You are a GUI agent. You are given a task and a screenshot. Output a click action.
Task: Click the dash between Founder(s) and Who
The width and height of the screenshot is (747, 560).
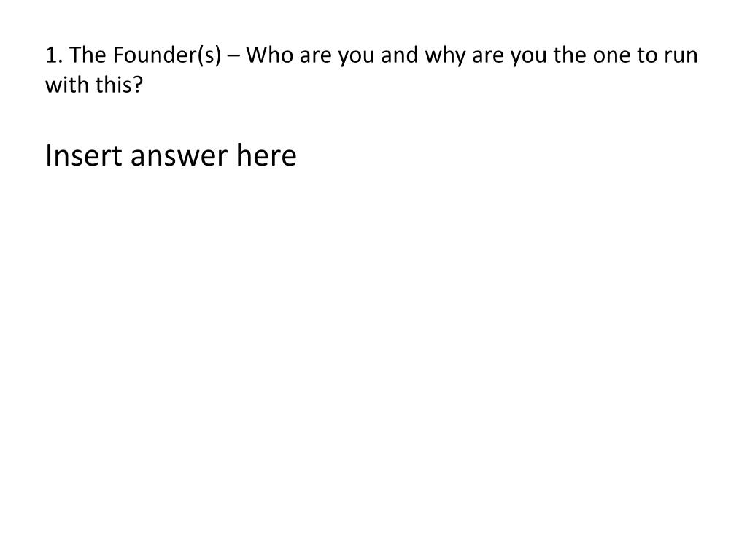234,57
